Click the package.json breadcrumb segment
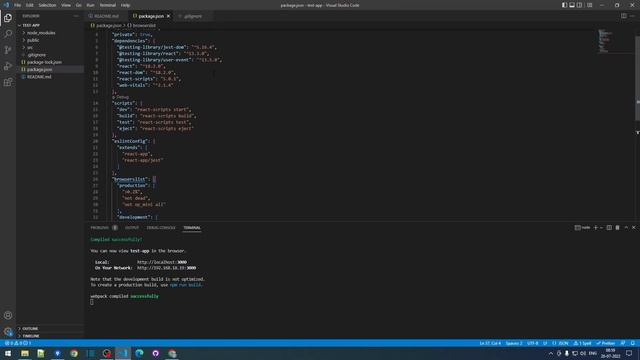The width and height of the screenshot is (640, 360). tap(106, 25)
